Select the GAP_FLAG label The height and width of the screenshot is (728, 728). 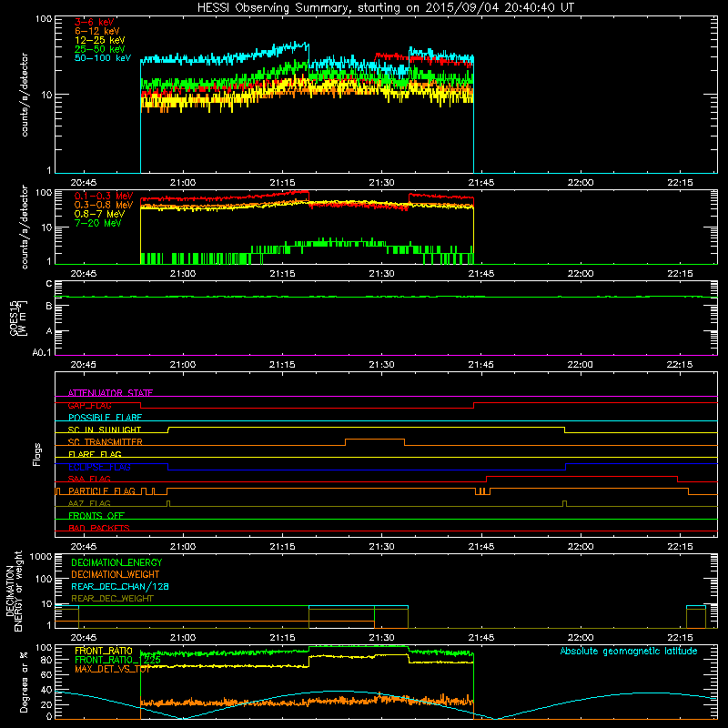tap(89, 405)
